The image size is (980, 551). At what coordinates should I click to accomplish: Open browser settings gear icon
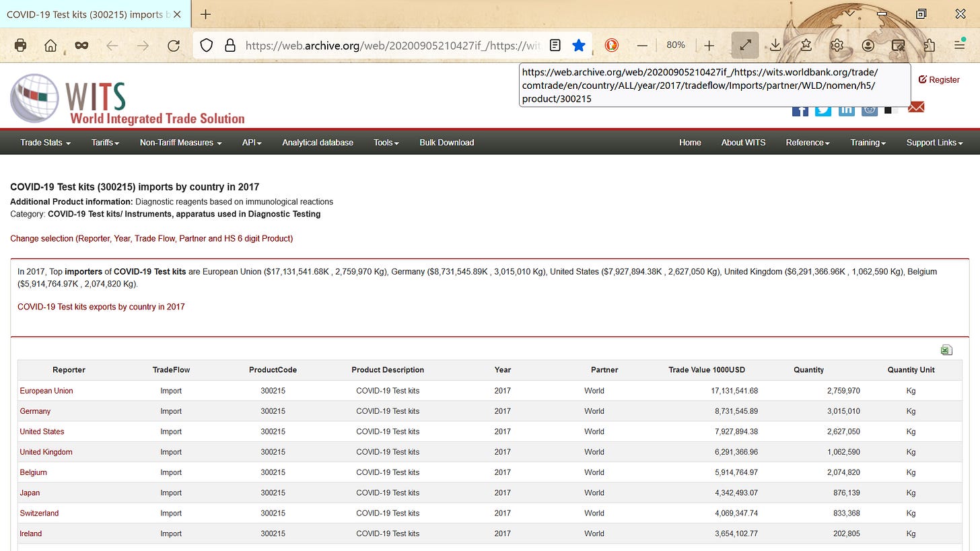point(837,45)
